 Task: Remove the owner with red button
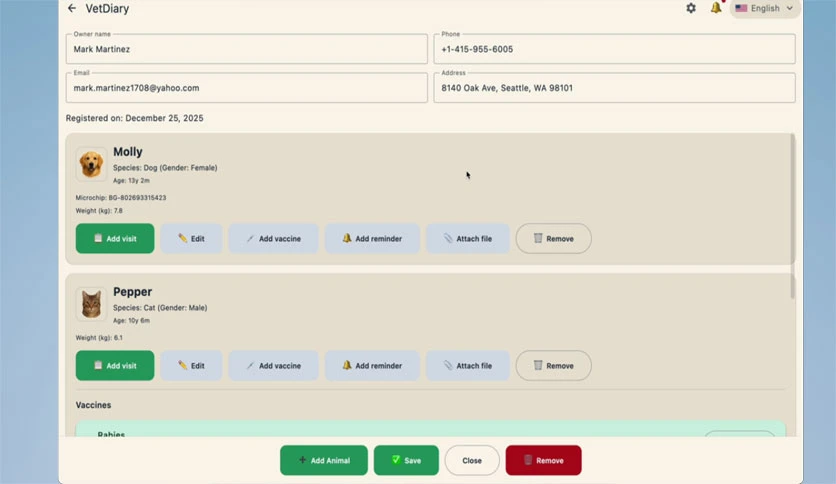(543, 460)
